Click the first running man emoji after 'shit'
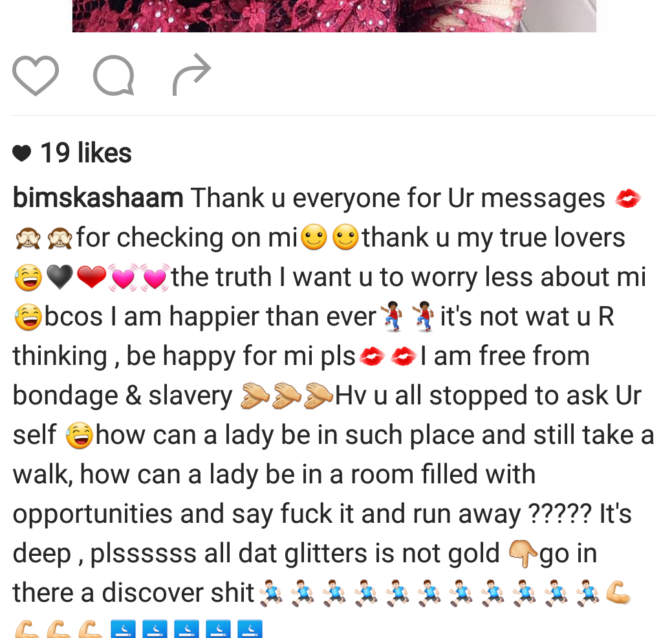Image resolution: width=672 pixels, height=638 pixels. click(271, 593)
